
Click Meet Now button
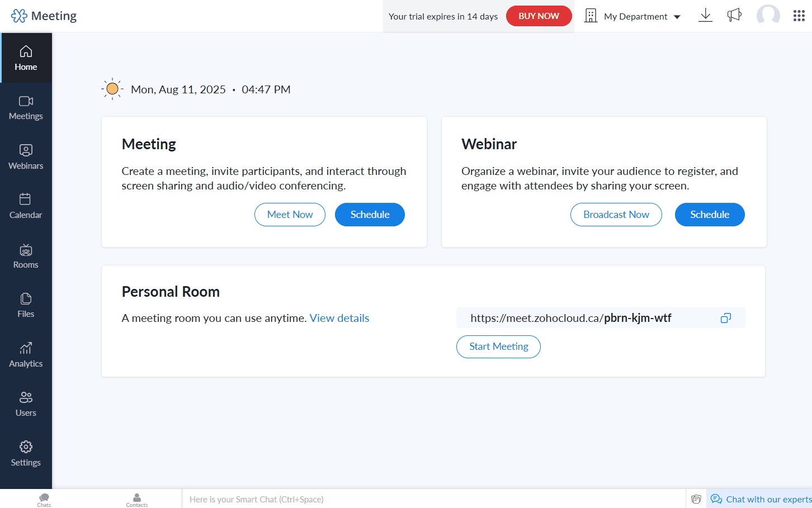point(290,215)
